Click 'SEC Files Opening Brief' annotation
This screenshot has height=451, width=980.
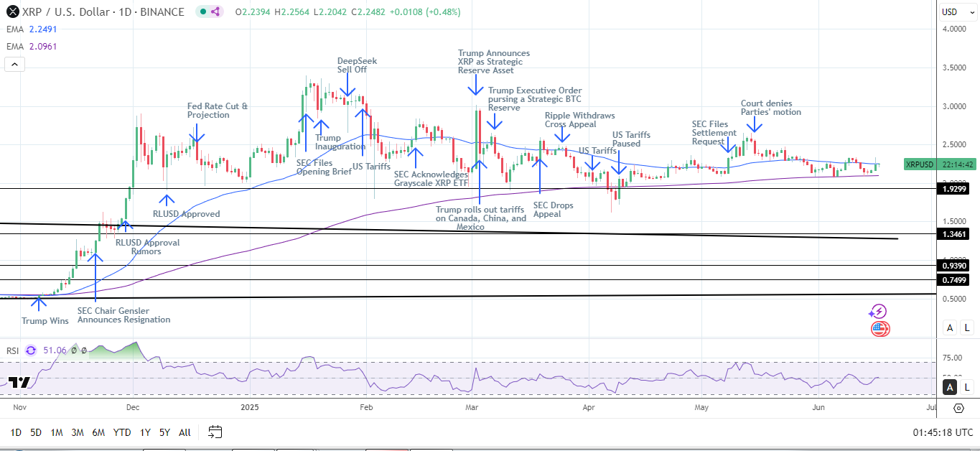point(324,167)
